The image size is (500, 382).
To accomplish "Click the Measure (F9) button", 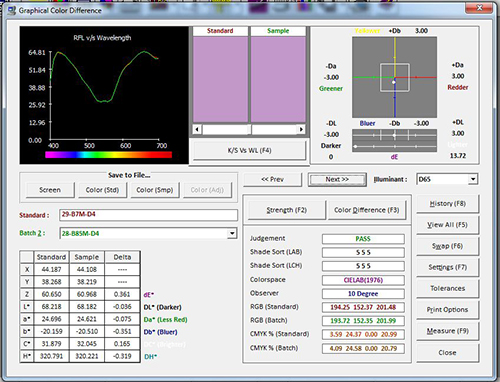I will [447, 331].
